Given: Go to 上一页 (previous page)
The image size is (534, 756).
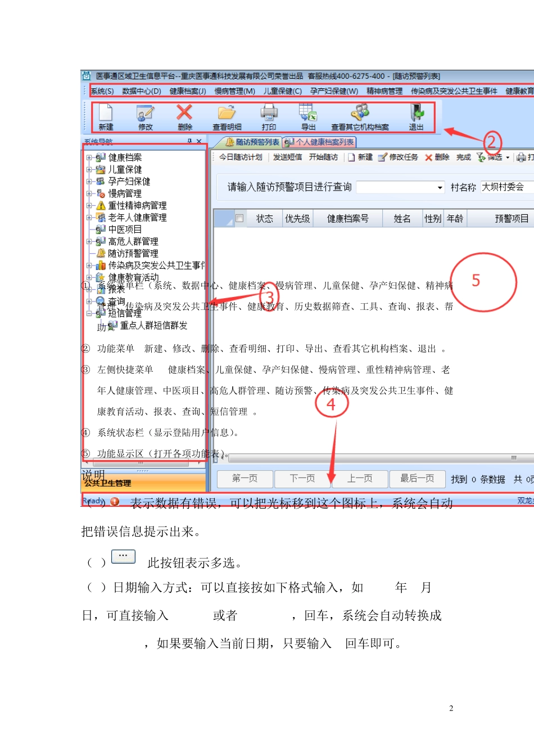Looking at the screenshot, I should (360, 479).
